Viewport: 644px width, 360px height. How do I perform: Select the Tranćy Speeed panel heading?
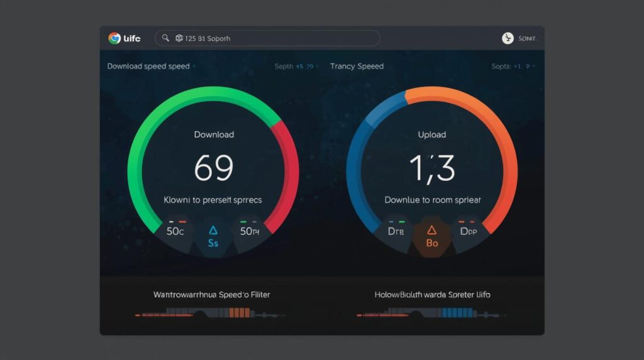(x=357, y=66)
